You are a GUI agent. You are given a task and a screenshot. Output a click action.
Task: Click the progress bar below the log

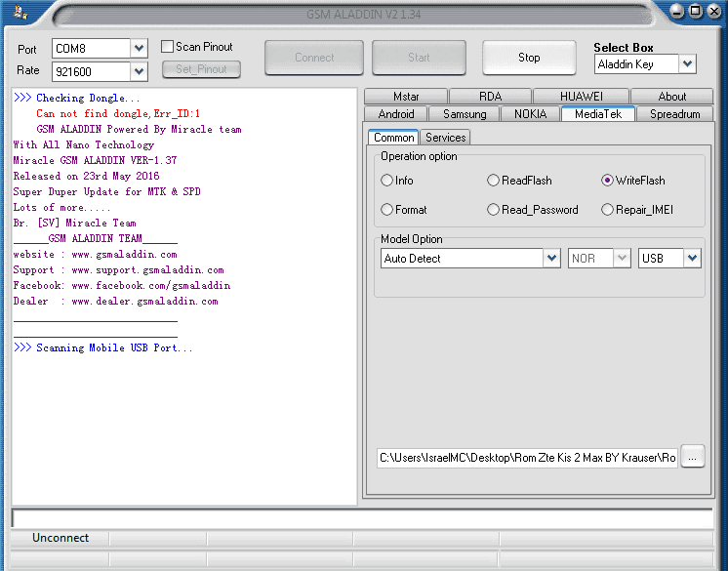coord(362,518)
